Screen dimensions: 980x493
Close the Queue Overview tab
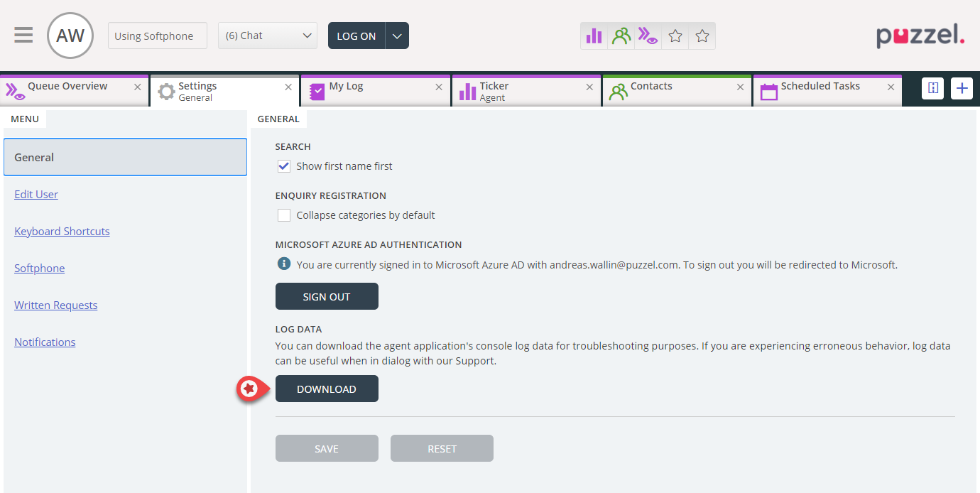[138, 87]
